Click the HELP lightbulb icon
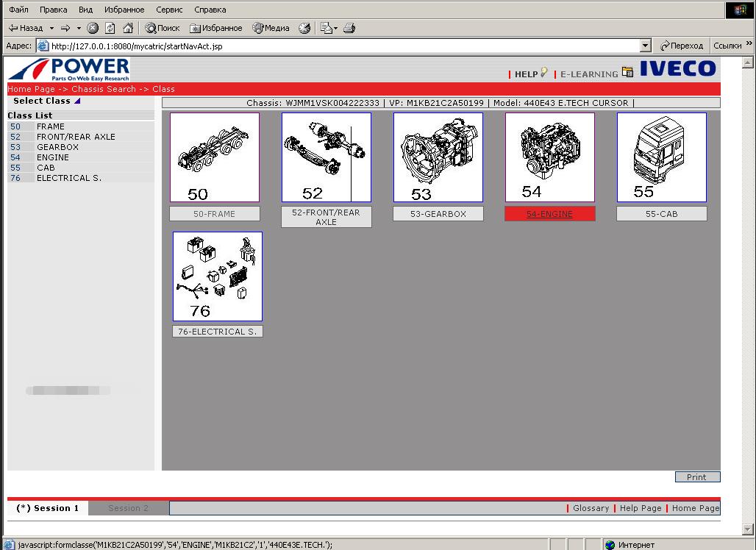The height and width of the screenshot is (550, 756). pyautogui.click(x=544, y=72)
